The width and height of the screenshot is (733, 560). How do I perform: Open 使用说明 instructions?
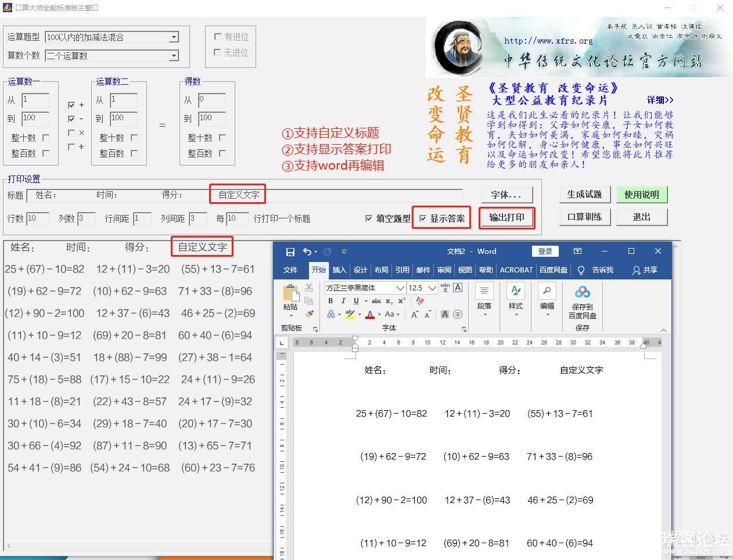point(641,195)
